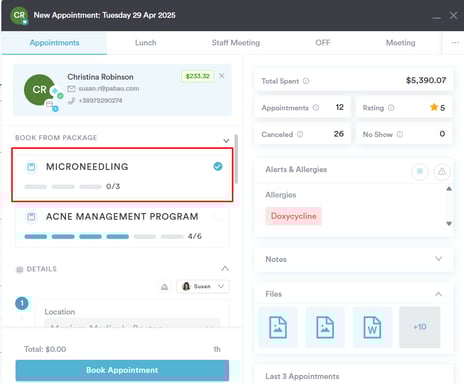Switch to the Meeting tab
Image resolution: width=464 pixels, height=383 pixels.
coord(401,43)
